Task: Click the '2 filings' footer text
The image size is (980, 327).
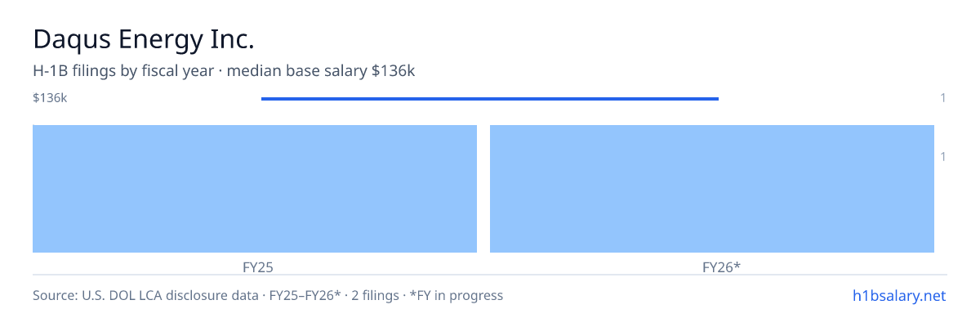Action: click(x=376, y=295)
